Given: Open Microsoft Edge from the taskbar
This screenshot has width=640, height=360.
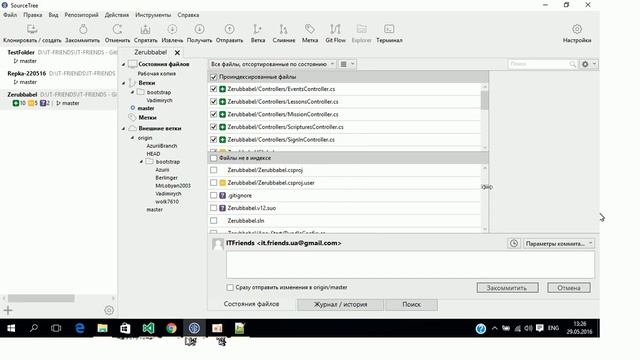Looking at the screenshot, I should (x=80, y=328).
